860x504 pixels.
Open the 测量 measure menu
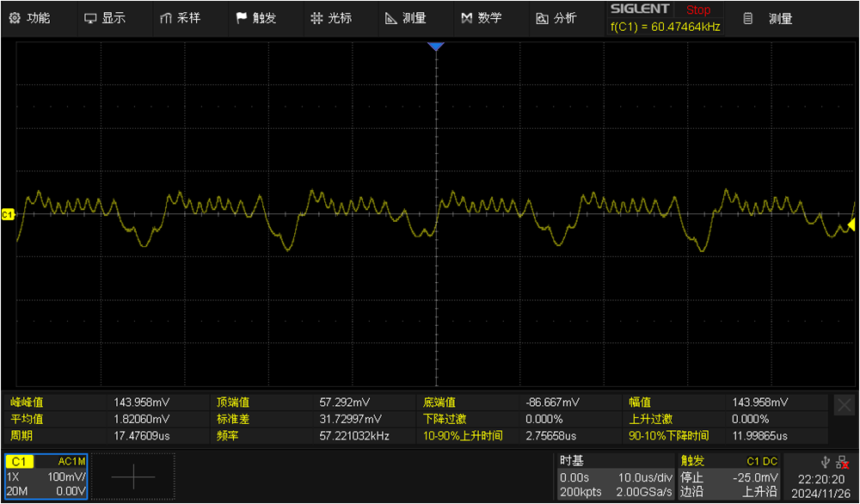(x=406, y=17)
